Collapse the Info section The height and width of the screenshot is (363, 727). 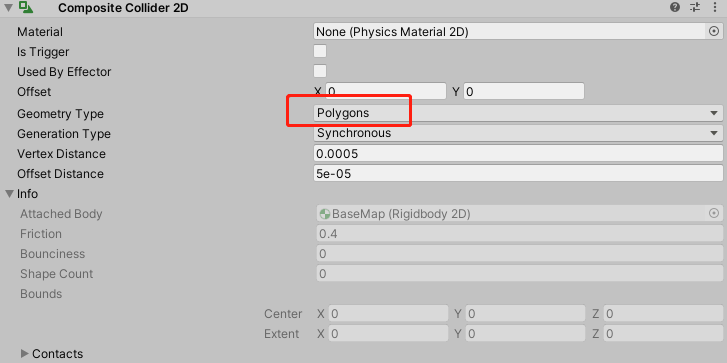9,193
